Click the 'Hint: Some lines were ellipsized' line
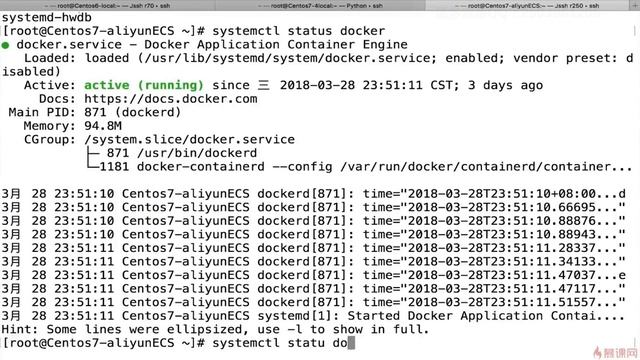 coord(215,329)
